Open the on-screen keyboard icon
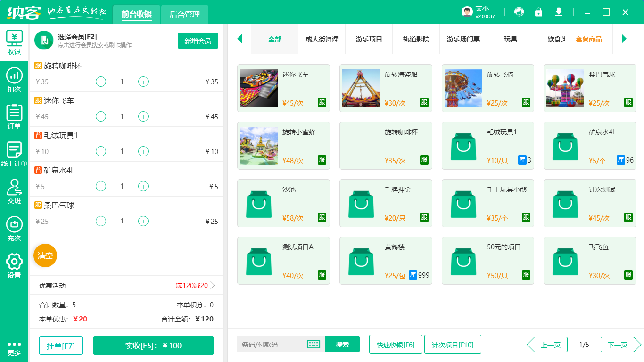Viewport: 644px width, 362px height. [x=313, y=345]
